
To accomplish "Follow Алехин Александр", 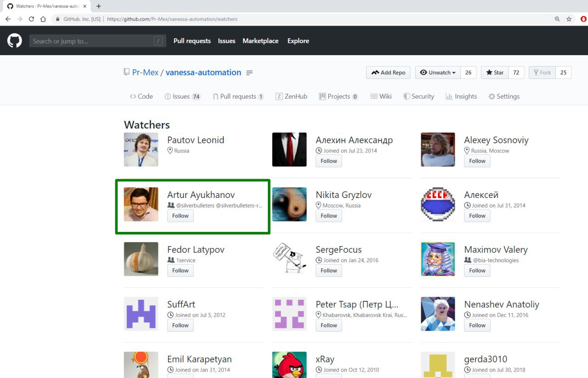I will pyautogui.click(x=329, y=161).
